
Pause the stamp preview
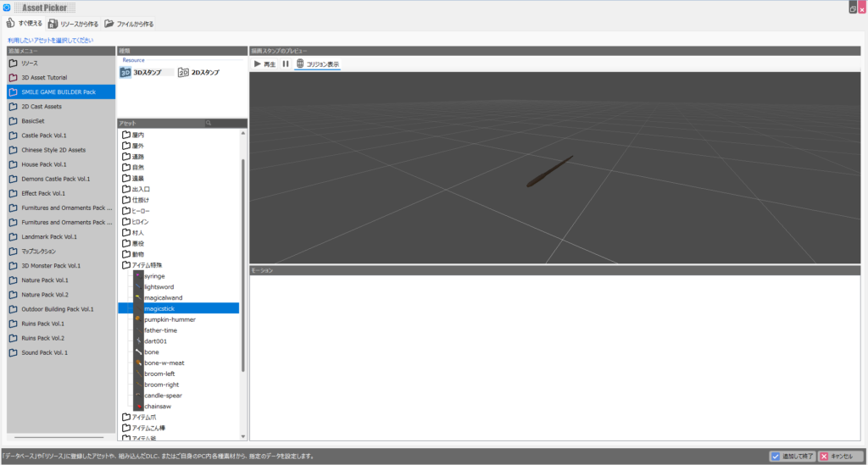coord(286,64)
